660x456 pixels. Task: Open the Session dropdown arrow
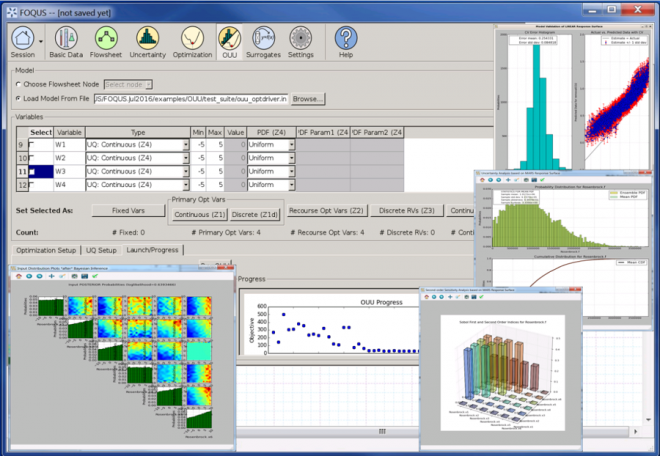click(41, 42)
